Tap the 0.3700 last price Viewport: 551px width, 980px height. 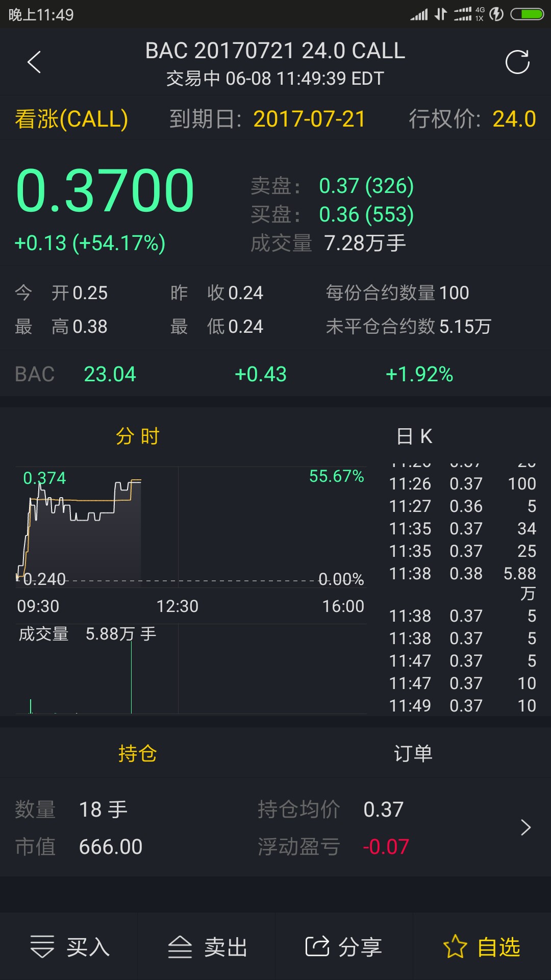click(x=105, y=191)
